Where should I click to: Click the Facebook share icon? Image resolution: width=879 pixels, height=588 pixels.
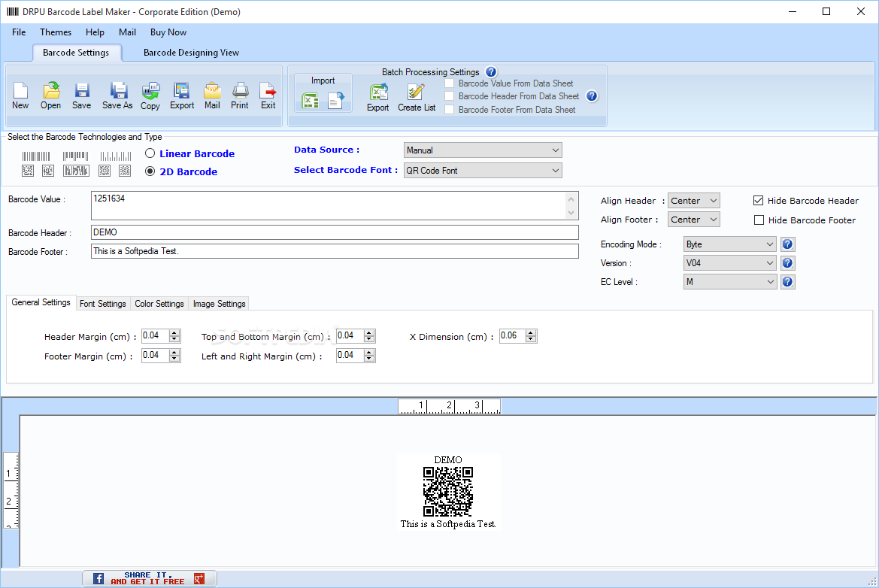[98, 578]
